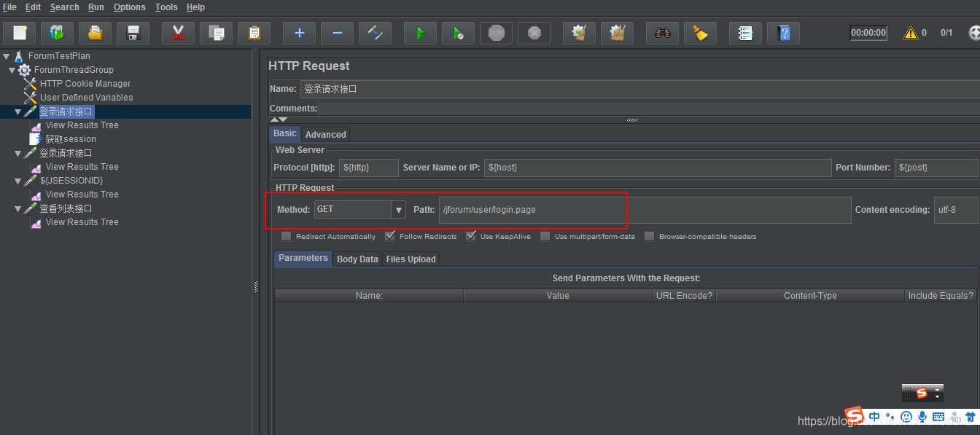Click the HTTP Cookie Manager wrench icon
This screenshot has width=980, height=435.
pyautogui.click(x=30, y=84)
